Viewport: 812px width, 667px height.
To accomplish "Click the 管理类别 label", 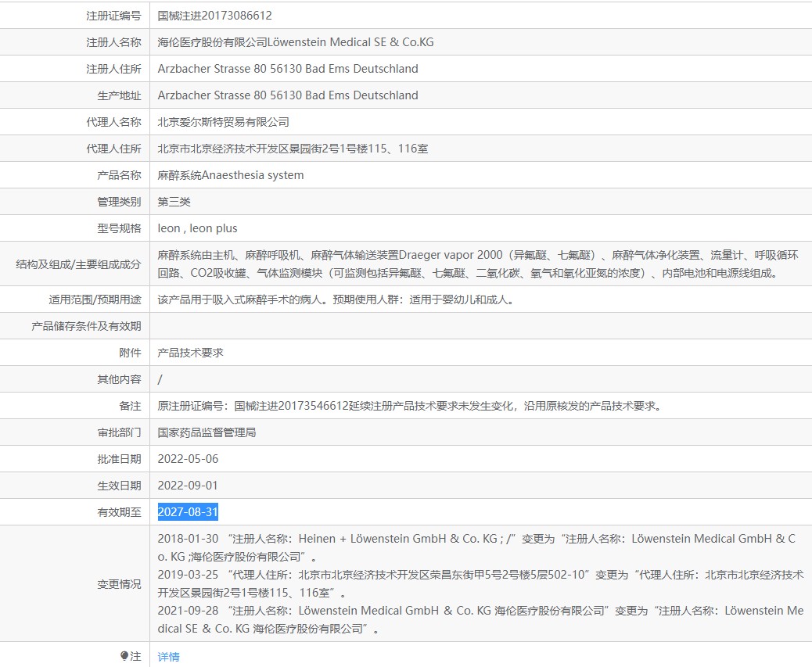I will [119, 202].
